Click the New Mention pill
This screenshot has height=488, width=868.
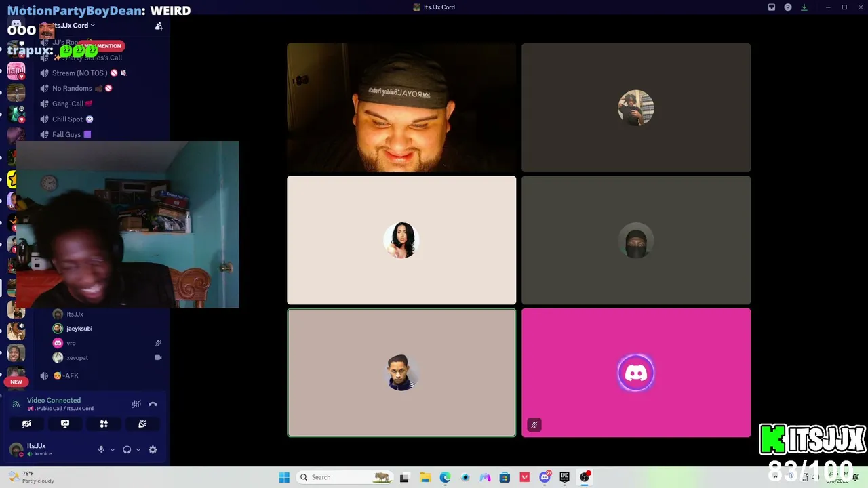[x=103, y=46]
